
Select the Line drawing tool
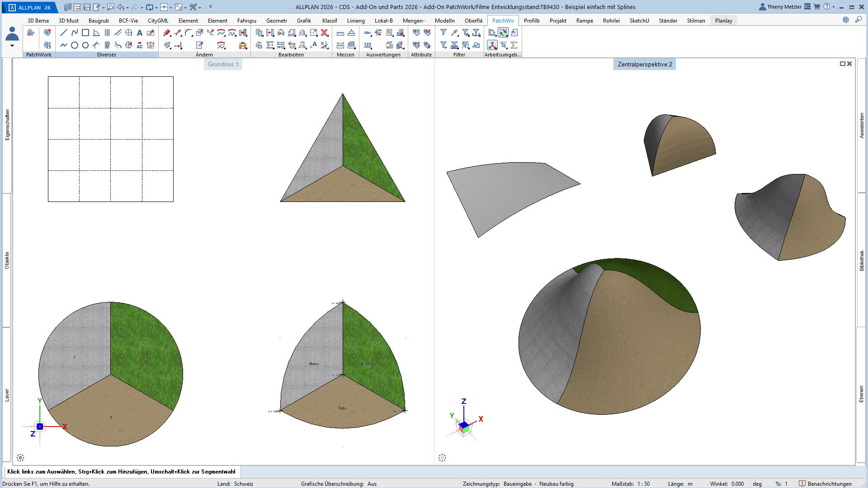64,33
